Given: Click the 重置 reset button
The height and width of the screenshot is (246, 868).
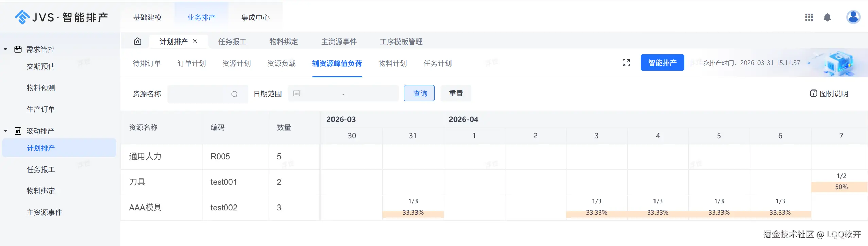Looking at the screenshot, I should click(456, 93).
